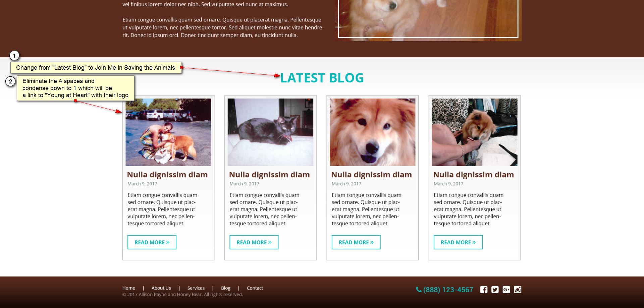Open Services from footer navigation
The width and height of the screenshot is (644, 308).
(x=196, y=288)
